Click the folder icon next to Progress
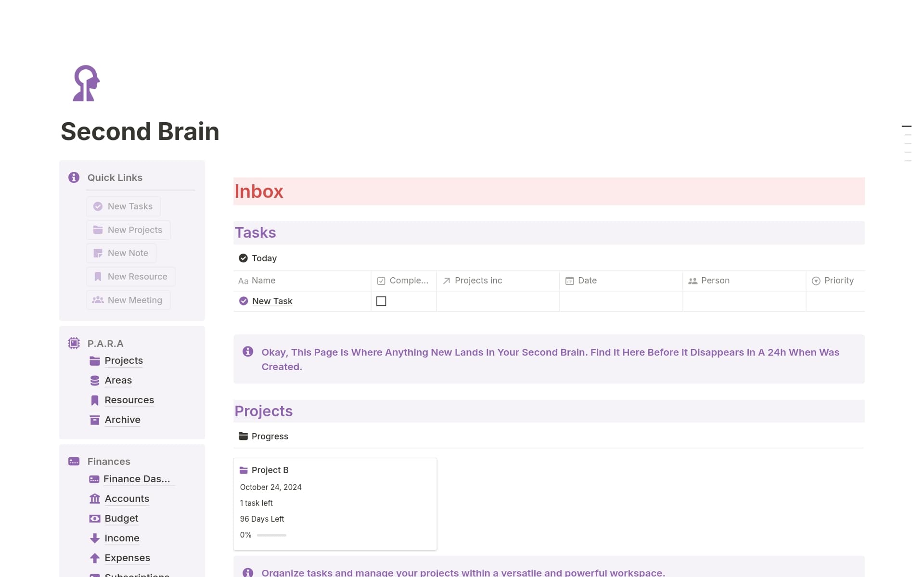The width and height of the screenshot is (924, 577). pyautogui.click(x=244, y=436)
